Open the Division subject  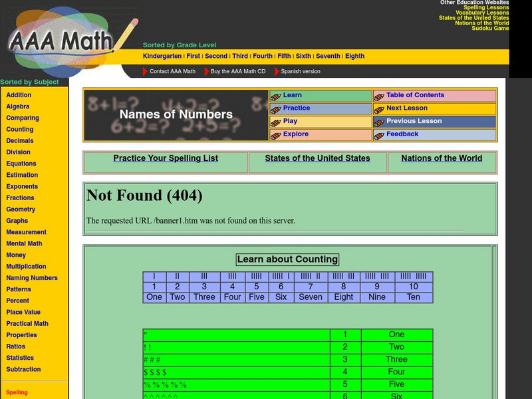pos(18,152)
